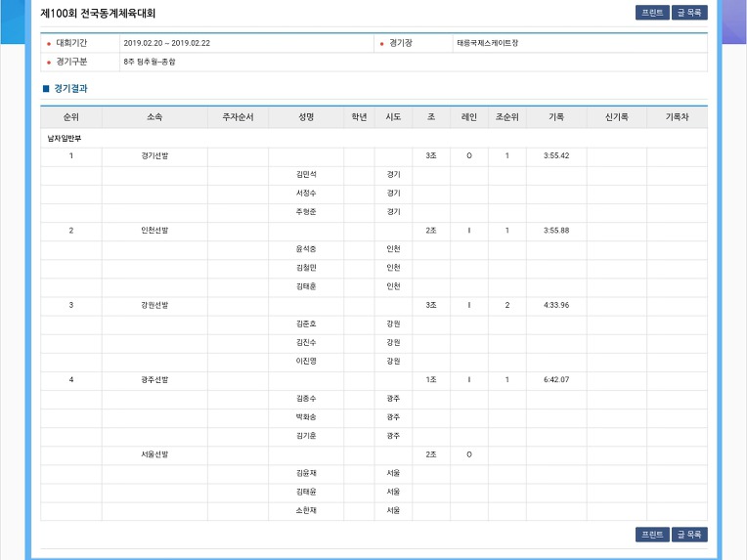Click the 소속 column header
Image resolution: width=747 pixels, height=560 pixels.
(154, 117)
